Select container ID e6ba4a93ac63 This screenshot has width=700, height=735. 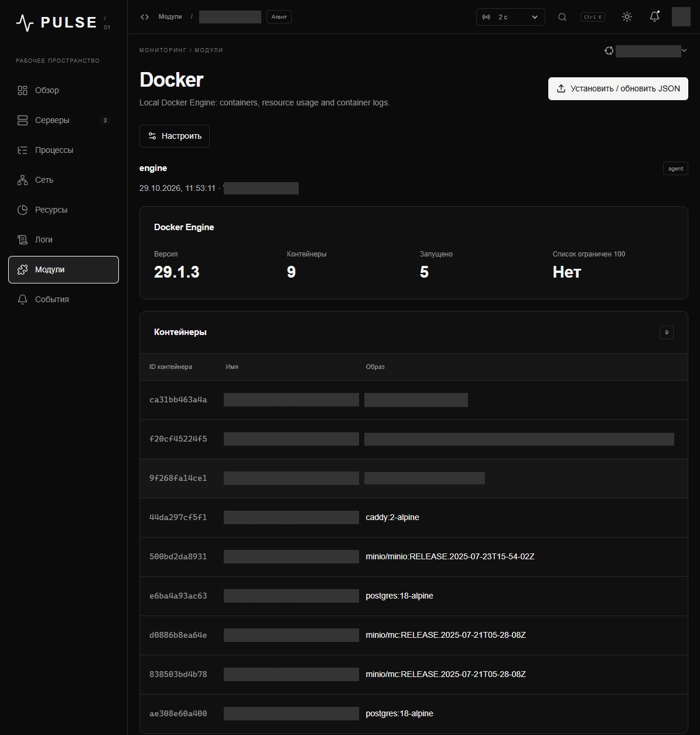point(178,596)
